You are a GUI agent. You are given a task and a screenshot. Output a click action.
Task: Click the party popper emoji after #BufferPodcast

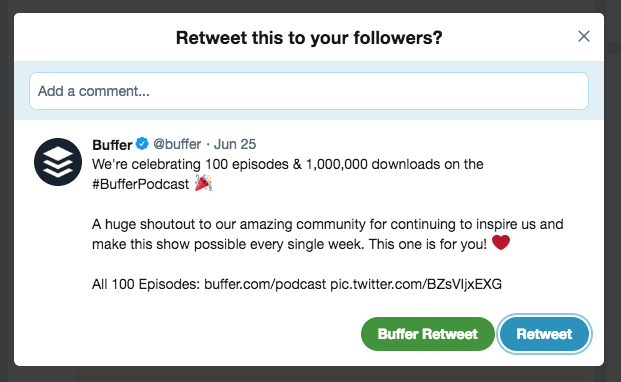203,184
